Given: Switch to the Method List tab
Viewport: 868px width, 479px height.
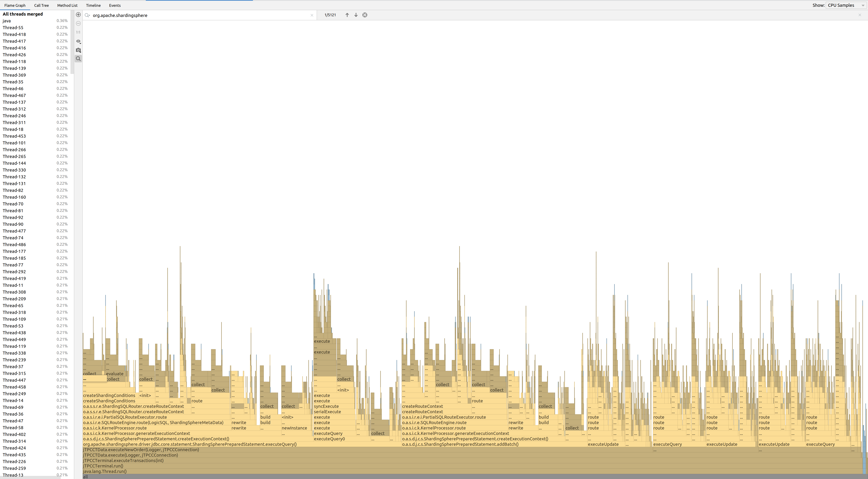Looking at the screenshot, I should click(x=67, y=5).
